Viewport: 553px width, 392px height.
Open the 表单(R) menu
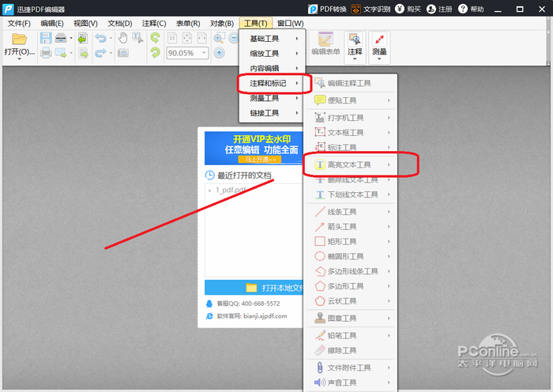pyautogui.click(x=188, y=23)
